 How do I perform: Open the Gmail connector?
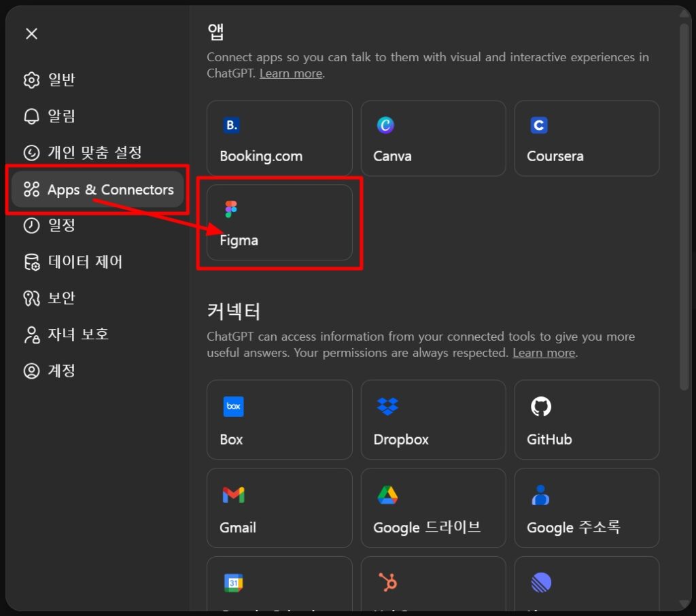279,508
